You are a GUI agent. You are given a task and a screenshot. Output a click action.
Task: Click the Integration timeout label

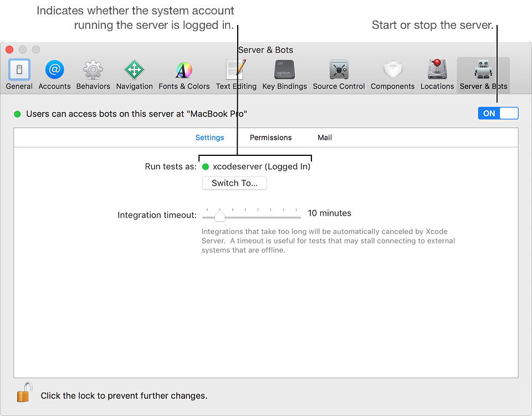pyautogui.click(x=157, y=215)
